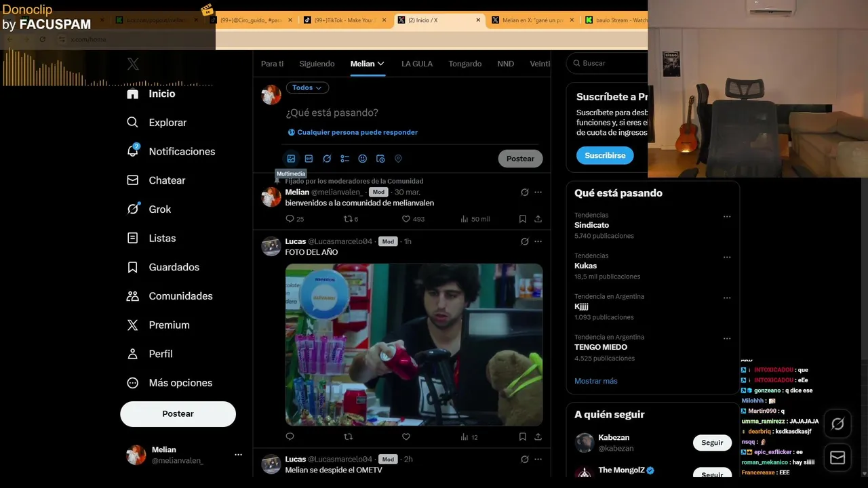Add location tag to the post

pyautogui.click(x=398, y=159)
